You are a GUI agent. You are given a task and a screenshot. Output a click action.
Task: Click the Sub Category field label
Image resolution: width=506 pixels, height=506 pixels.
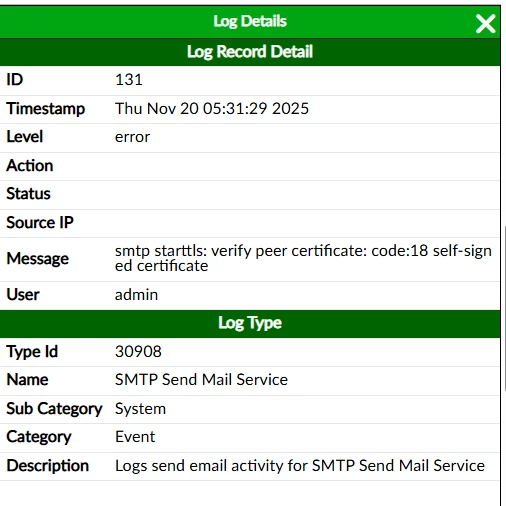(x=54, y=409)
